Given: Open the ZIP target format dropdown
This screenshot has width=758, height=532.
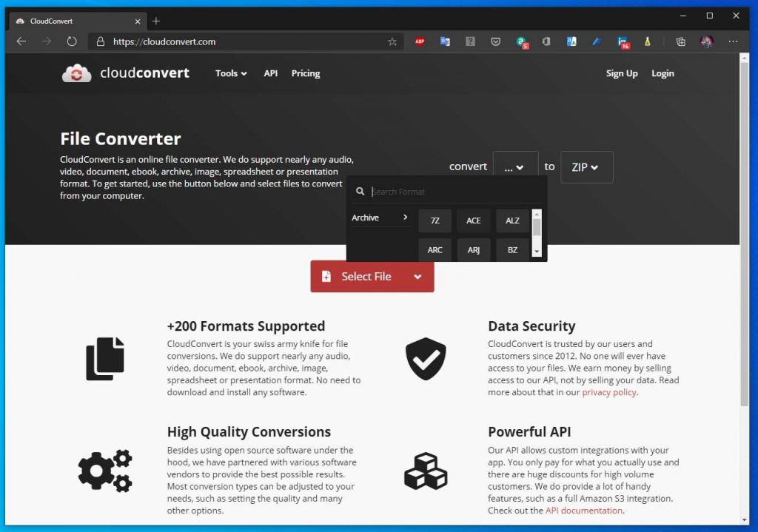Looking at the screenshot, I should (x=587, y=167).
